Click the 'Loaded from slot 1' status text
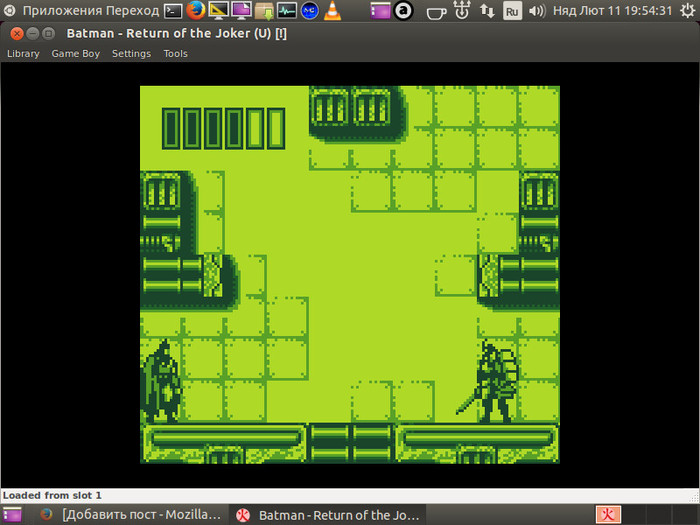Viewport: 700px width, 525px height. coord(52,496)
